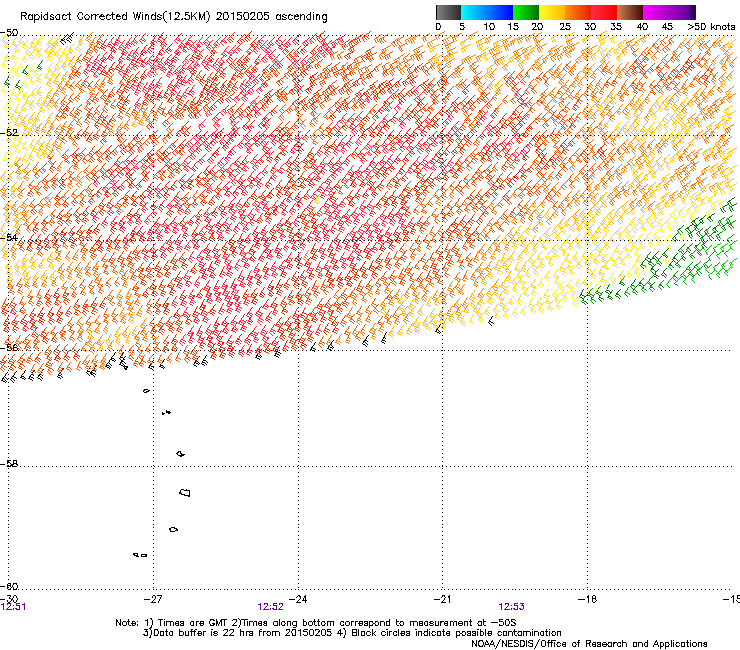Click the blue 10-15 knots legend segment

click(500, 12)
